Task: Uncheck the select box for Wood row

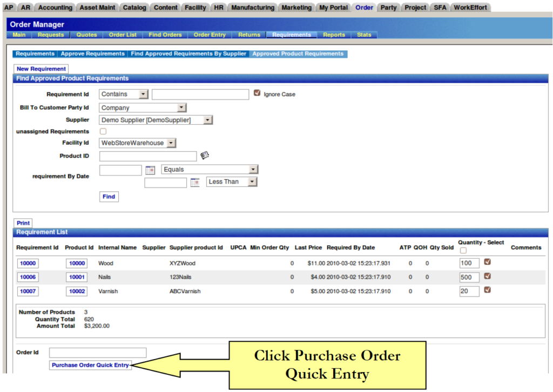Action: click(488, 262)
